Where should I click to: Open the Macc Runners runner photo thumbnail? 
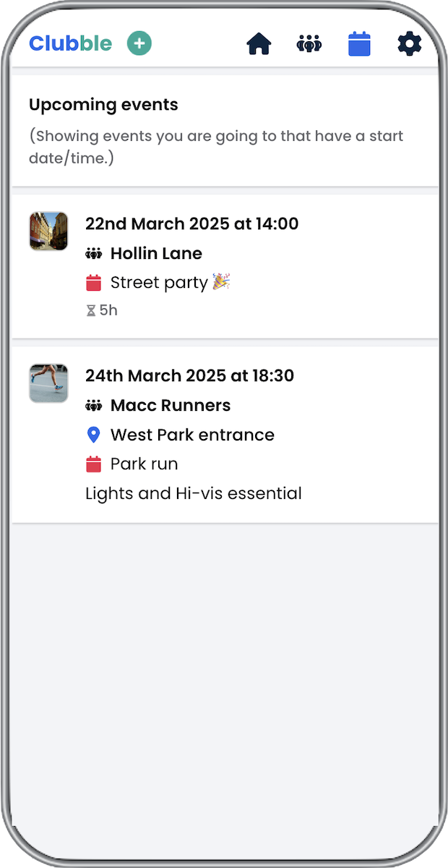coord(48,383)
